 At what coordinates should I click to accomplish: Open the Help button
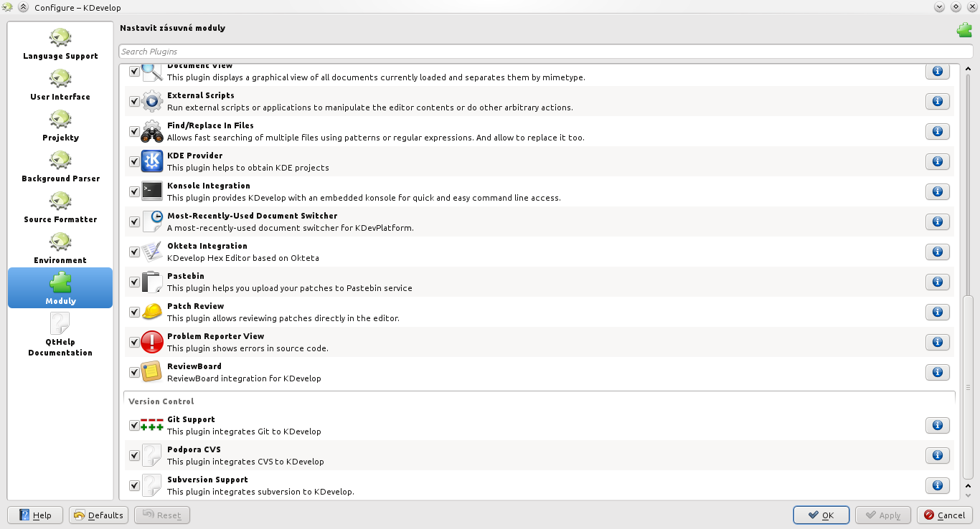pyautogui.click(x=34, y=515)
